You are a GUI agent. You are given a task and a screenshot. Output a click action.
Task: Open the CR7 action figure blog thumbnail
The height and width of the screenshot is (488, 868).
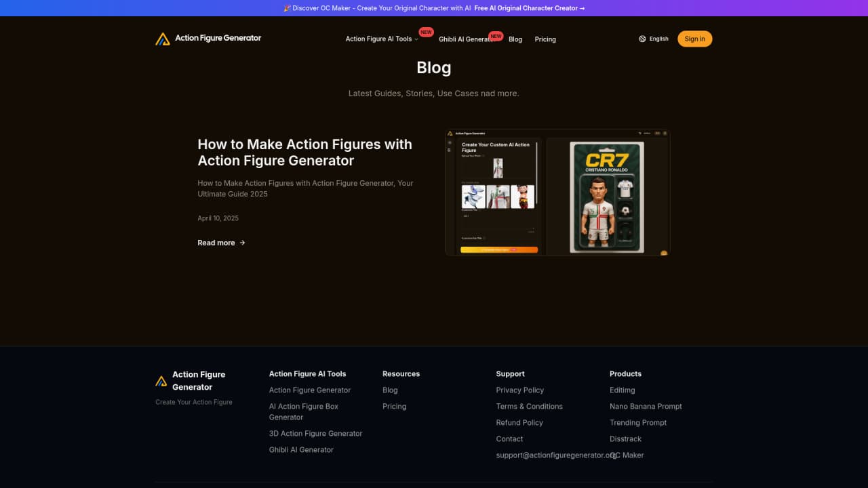557,192
